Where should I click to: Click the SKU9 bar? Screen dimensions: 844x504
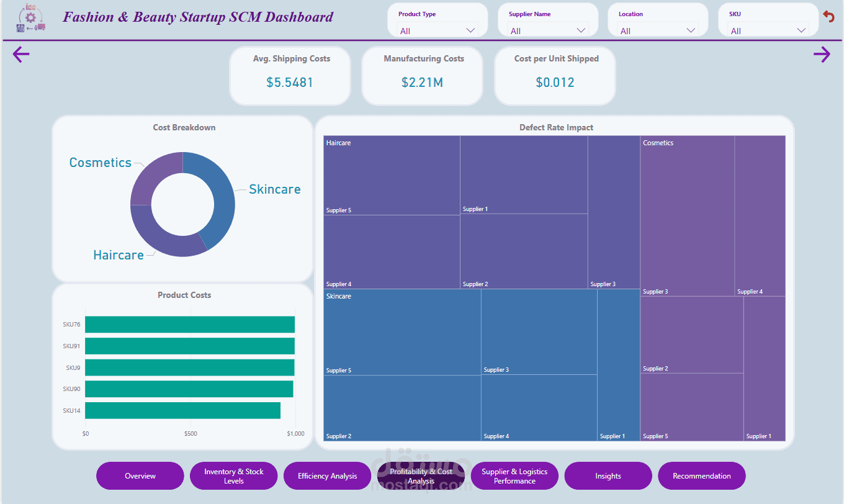[190, 367]
